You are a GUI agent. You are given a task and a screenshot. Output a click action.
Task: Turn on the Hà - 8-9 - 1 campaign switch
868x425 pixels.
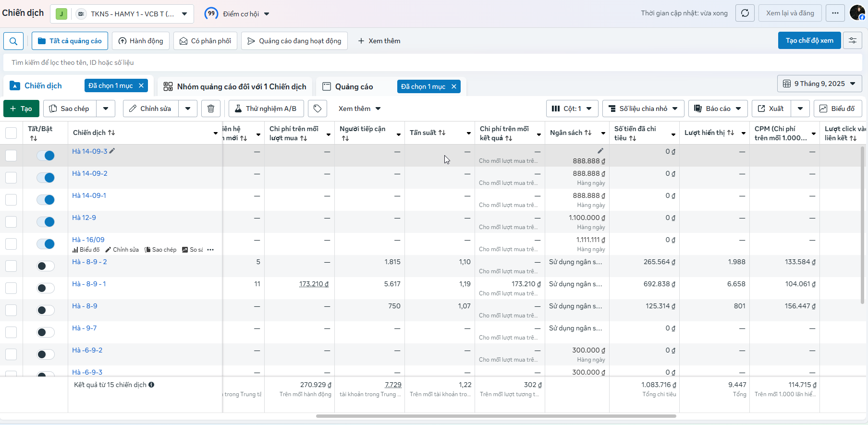click(46, 288)
